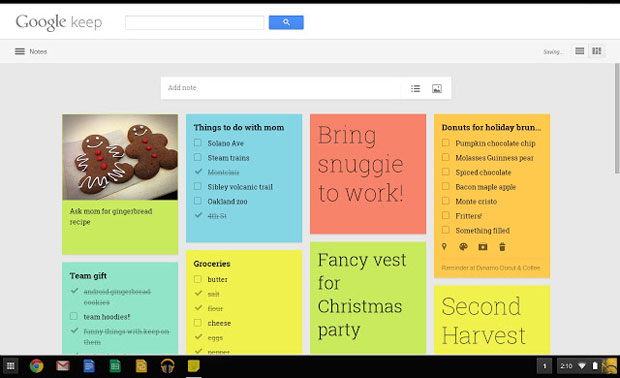
Task: Check off butter in Groceries
Action: point(198,279)
